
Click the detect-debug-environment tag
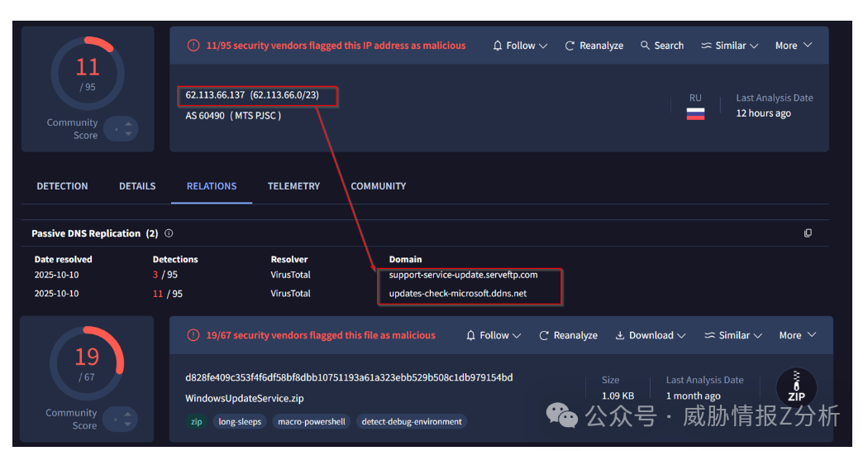click(x=412, y=422)
